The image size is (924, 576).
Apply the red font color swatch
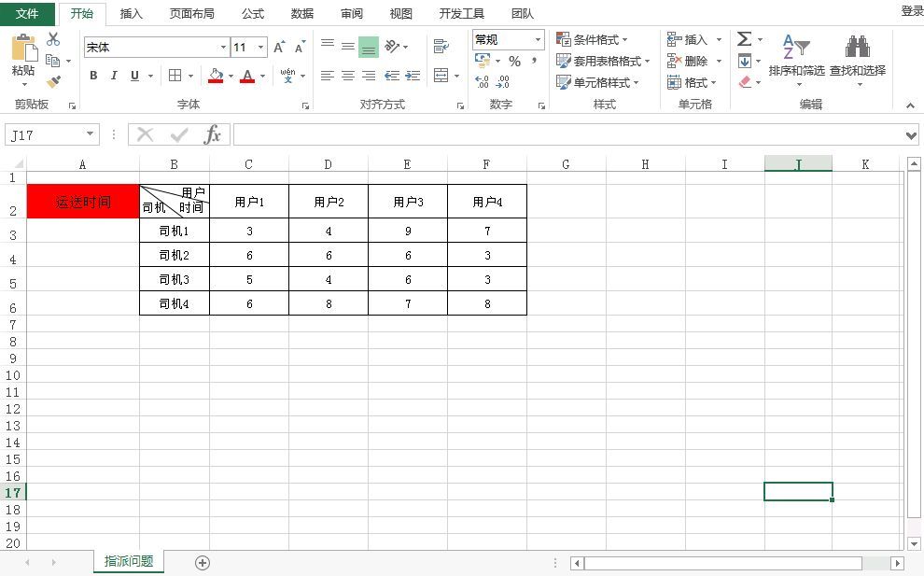(247, 76)
